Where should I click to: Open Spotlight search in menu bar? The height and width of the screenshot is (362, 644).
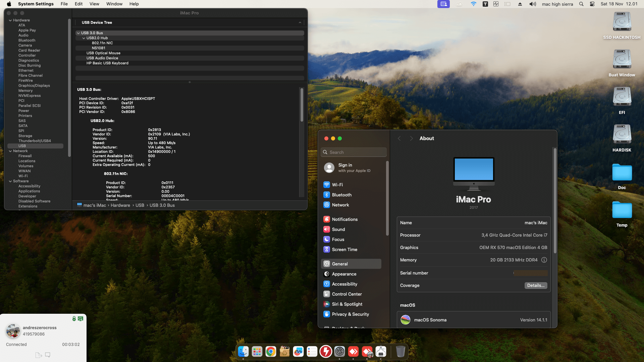pyautogui.click(x=581, y=4)
